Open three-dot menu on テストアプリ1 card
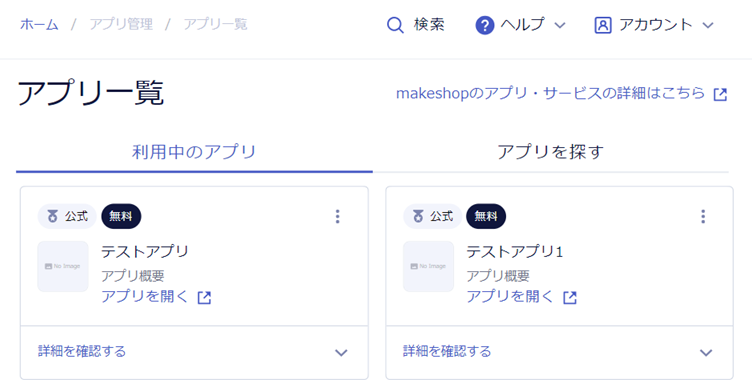The image size is (752, 387). click(x=703, y=216)
